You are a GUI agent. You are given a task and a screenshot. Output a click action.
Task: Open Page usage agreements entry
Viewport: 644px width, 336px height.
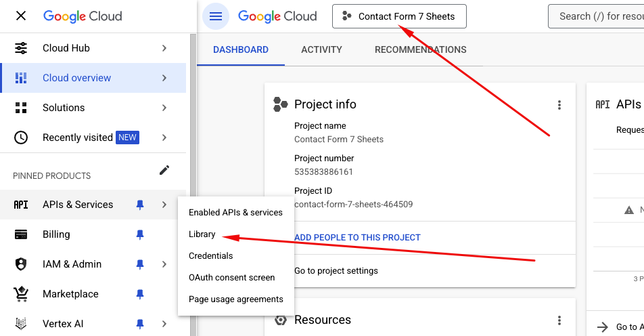pyautogui.click(x=235, y=299)
